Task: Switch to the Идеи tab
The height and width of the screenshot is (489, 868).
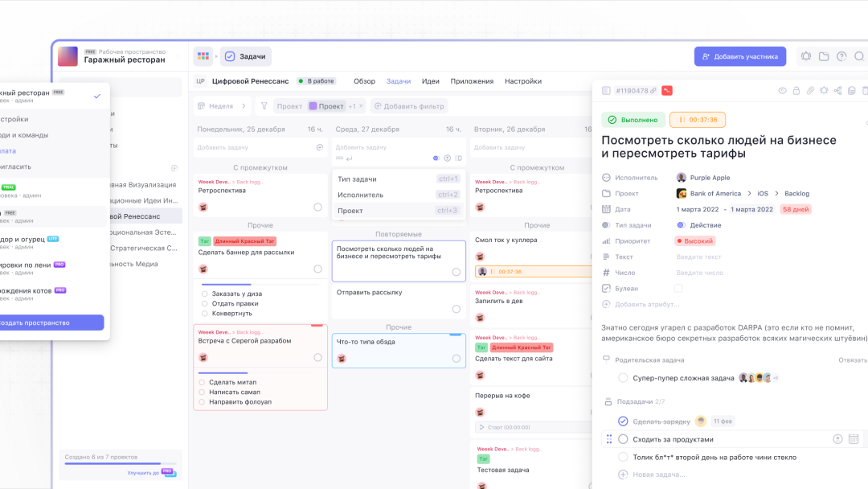Action: 430,81
